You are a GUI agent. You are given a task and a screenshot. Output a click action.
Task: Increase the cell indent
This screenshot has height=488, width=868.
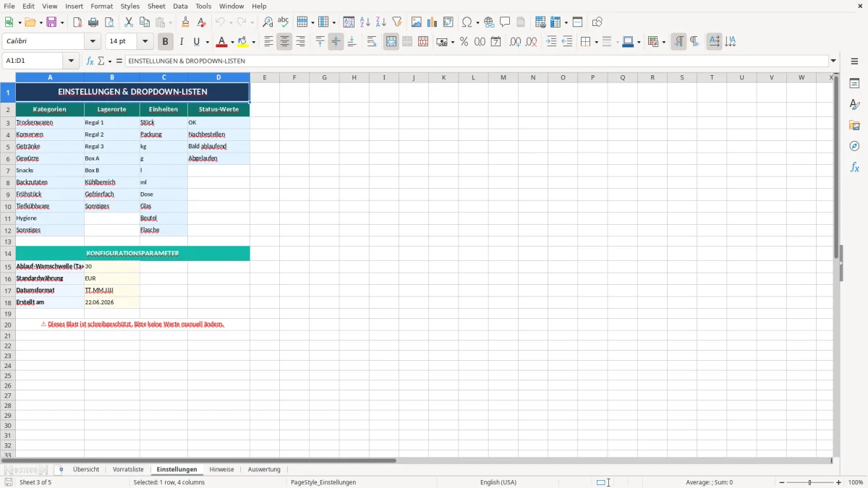[552, 42]
